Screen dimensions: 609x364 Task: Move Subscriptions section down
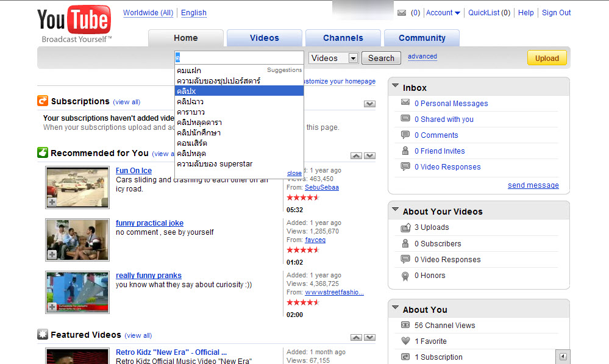click(x=370, y=104)
